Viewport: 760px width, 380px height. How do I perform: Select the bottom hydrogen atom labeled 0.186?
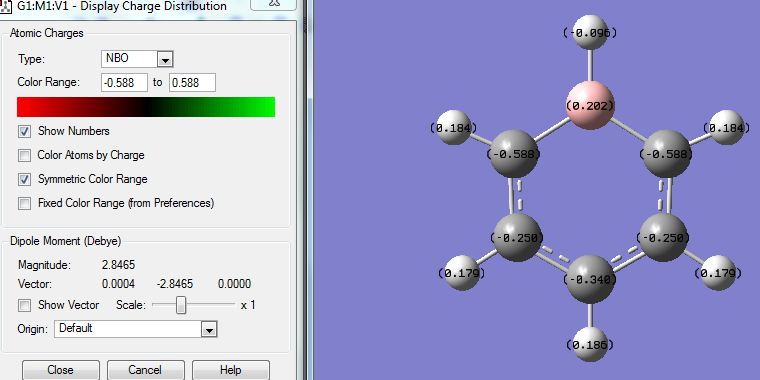click(590, 345)
